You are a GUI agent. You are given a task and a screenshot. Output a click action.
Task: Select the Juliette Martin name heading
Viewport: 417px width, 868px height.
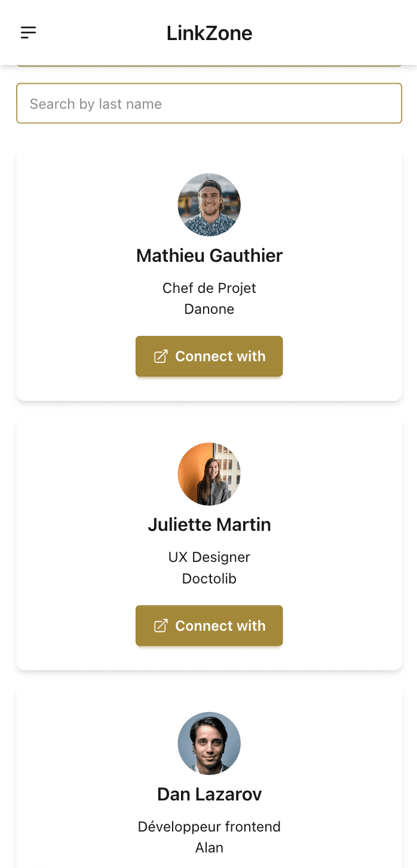point(209,525)
